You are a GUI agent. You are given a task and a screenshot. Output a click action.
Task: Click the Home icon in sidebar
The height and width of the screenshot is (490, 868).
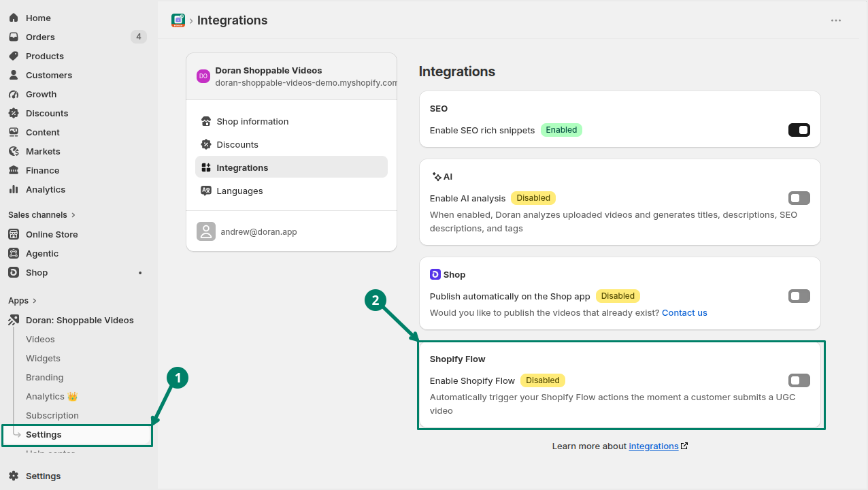(x=14, y=18)
